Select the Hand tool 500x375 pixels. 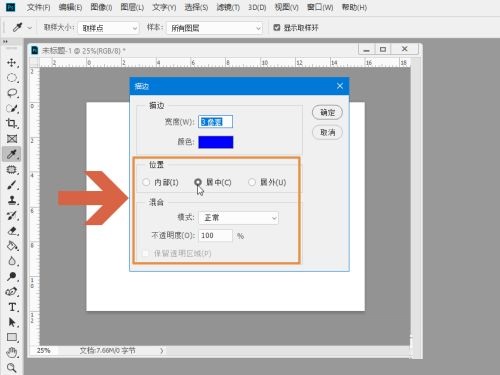point(12,352)
